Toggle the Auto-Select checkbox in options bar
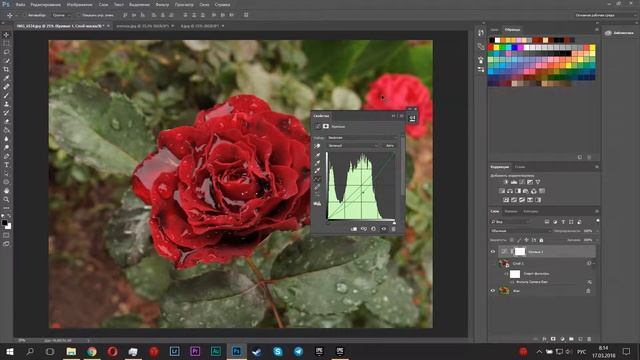This screenshot has height=360, width=640. click(x=25, y=15)
